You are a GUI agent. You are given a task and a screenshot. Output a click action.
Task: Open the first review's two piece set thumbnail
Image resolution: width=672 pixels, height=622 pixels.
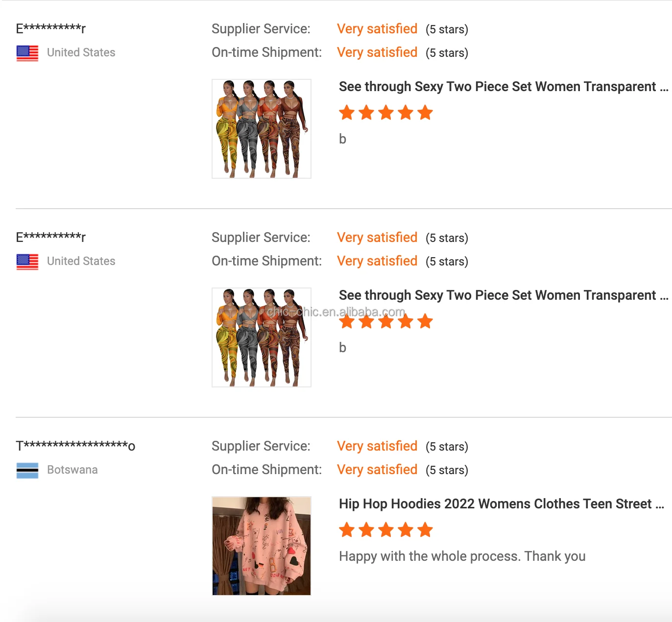point(262,129)
